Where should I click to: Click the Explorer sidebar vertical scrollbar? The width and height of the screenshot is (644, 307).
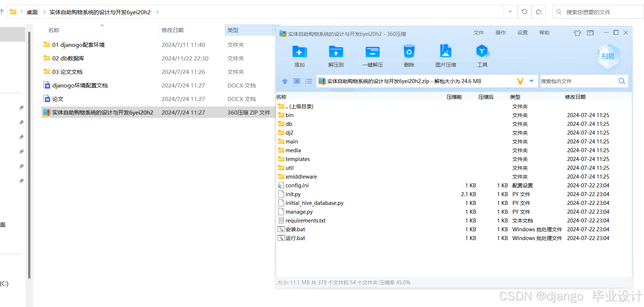pos(29,156)
